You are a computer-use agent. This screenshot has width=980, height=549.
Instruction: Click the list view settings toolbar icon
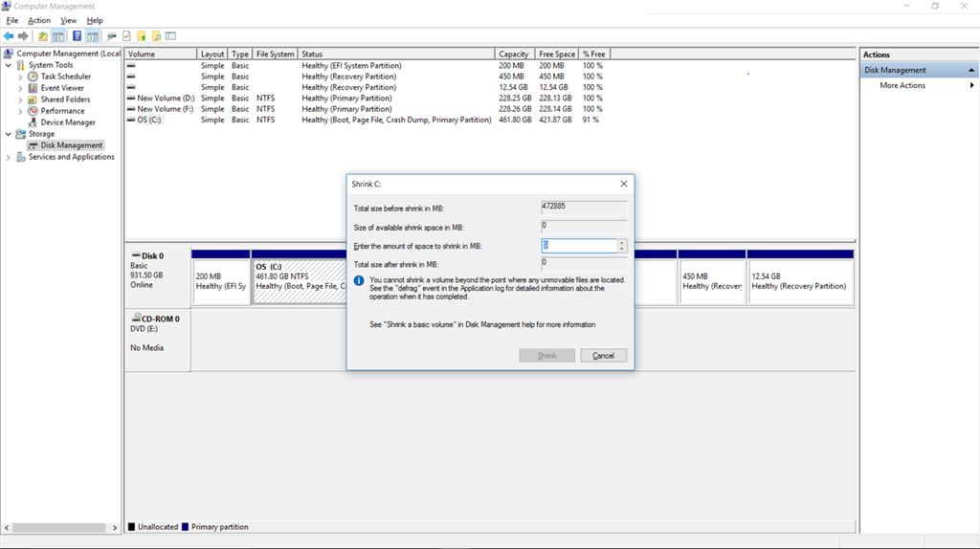(x=170, y=36)
